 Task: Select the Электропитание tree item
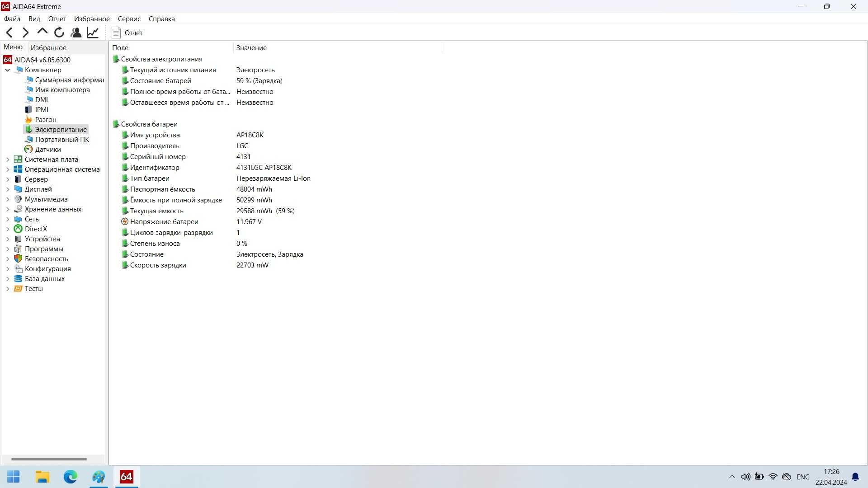coord(56,130)
